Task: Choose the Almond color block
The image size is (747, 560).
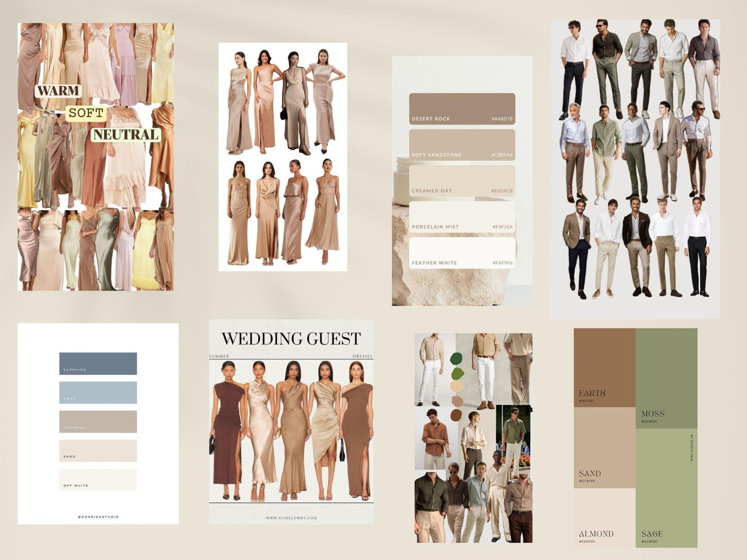Action: (x=605, y=518)
